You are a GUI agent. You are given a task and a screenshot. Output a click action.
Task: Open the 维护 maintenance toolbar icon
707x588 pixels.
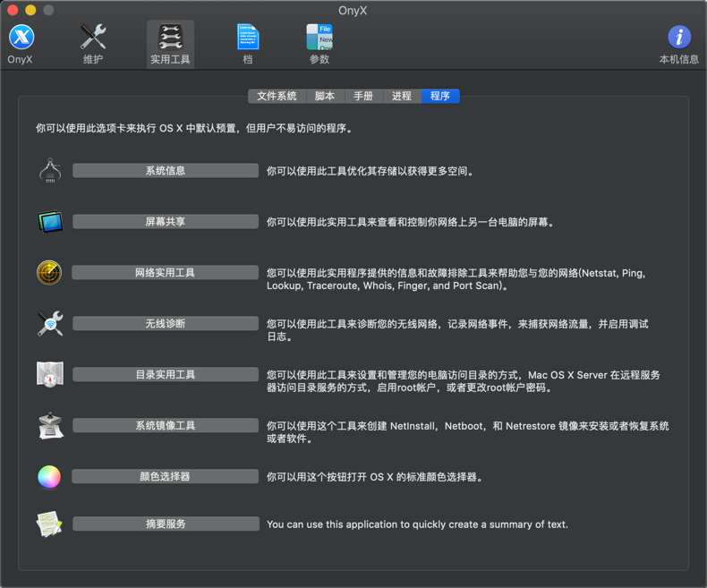93,44
